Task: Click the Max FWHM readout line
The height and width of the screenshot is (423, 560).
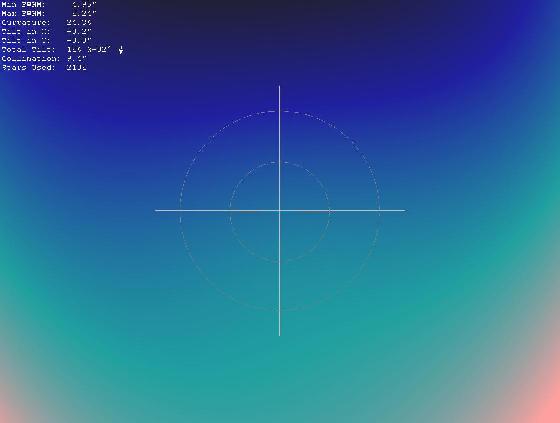Action: coord(49,14)
